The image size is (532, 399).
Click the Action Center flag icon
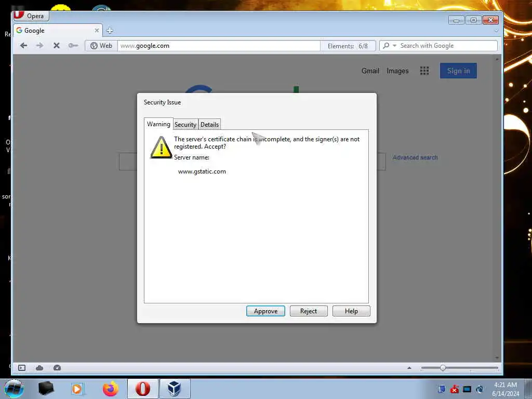(442, 389)
